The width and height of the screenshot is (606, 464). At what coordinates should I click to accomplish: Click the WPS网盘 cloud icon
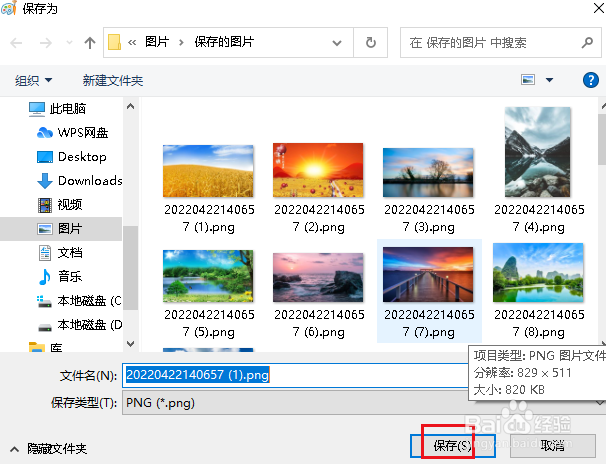45,133
